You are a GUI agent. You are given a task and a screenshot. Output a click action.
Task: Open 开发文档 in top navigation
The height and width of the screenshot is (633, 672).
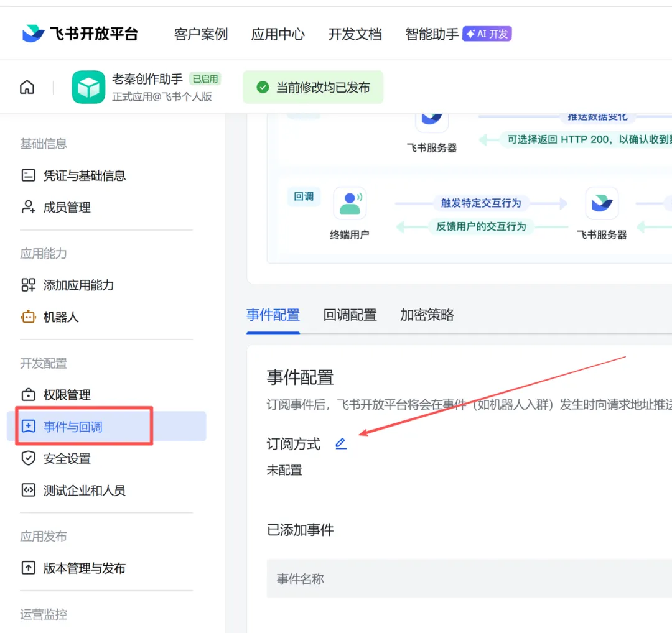[x=355, y=34]
